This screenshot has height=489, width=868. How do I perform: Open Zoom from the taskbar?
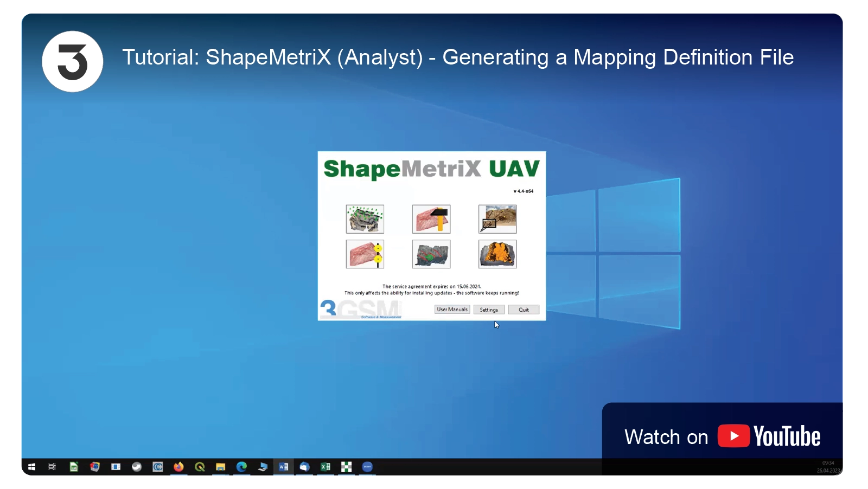pos(367,467)
